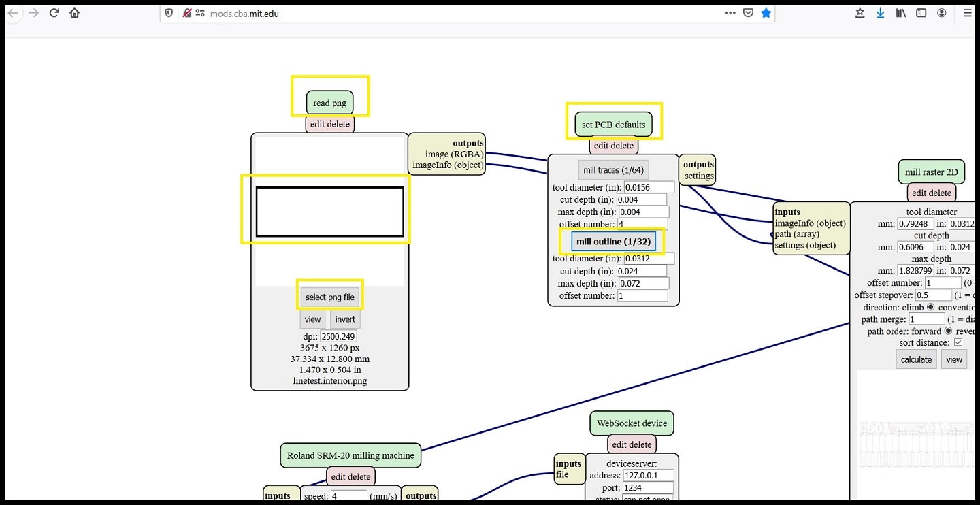Click the Roland speed input field
980x505 pixels.
348,496
